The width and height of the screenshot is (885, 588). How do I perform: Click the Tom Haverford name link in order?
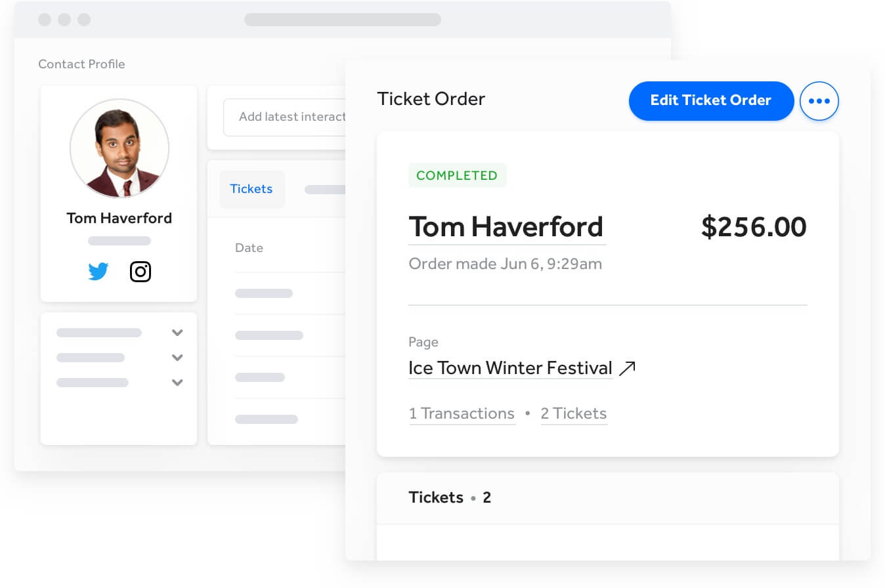[506, 227]
